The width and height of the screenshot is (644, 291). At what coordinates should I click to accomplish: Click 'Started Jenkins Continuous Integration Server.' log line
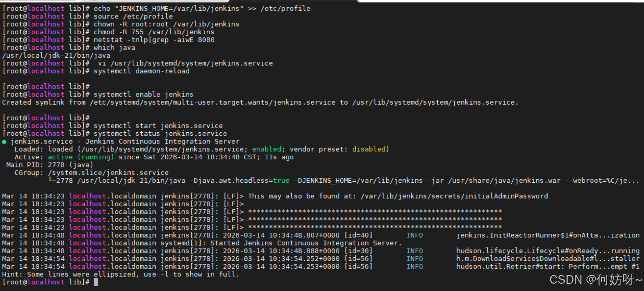pyautogui.click(x=202, y=243)
